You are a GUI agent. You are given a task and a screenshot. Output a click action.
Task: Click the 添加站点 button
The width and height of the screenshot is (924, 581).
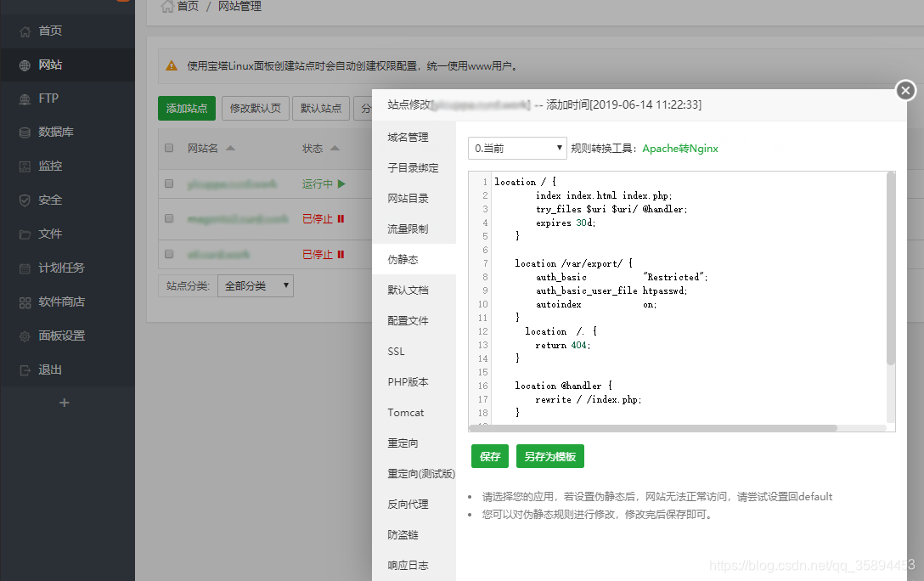187,109
